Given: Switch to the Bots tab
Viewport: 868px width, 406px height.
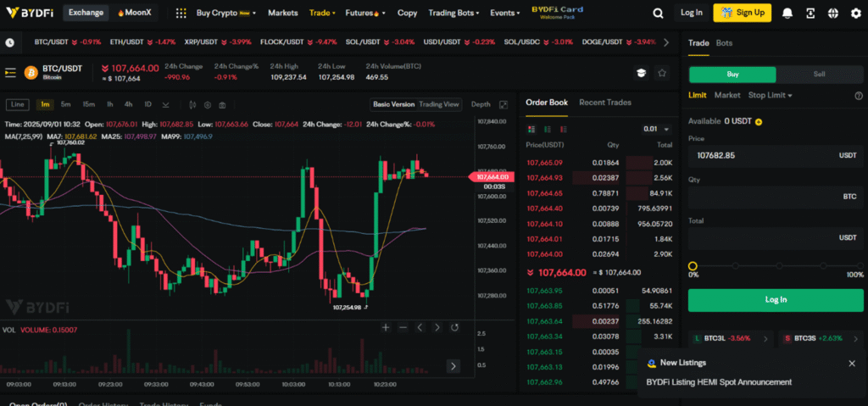Looking at the screenshot, I should pyautogui.click(x=724, y=42).
